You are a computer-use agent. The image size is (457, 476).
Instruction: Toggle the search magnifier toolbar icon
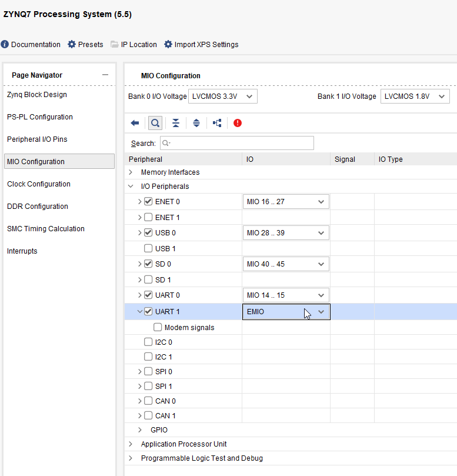(x=155, y=123)
